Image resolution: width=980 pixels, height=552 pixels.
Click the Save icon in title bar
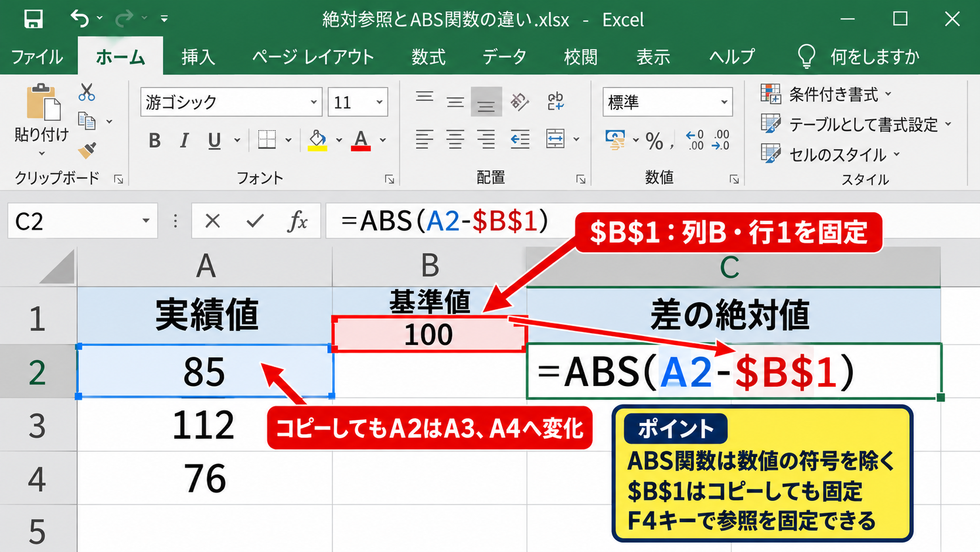[33, 19]
